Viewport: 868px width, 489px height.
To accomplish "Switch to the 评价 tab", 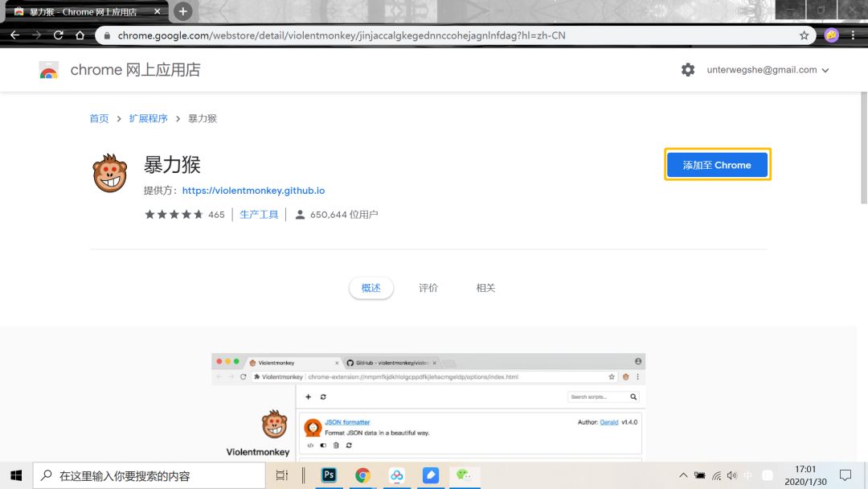I will coord(428,287).
